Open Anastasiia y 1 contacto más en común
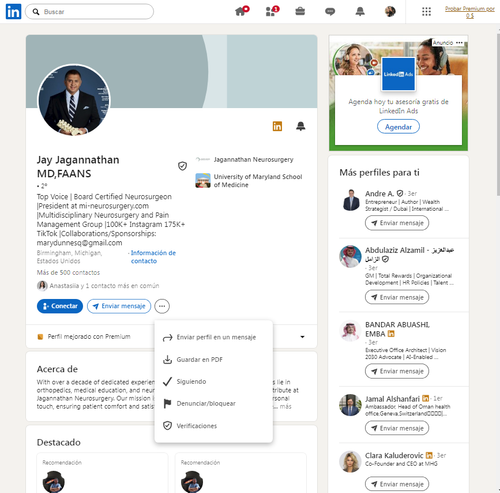This screenshot has width=500, height=493. 104,286
